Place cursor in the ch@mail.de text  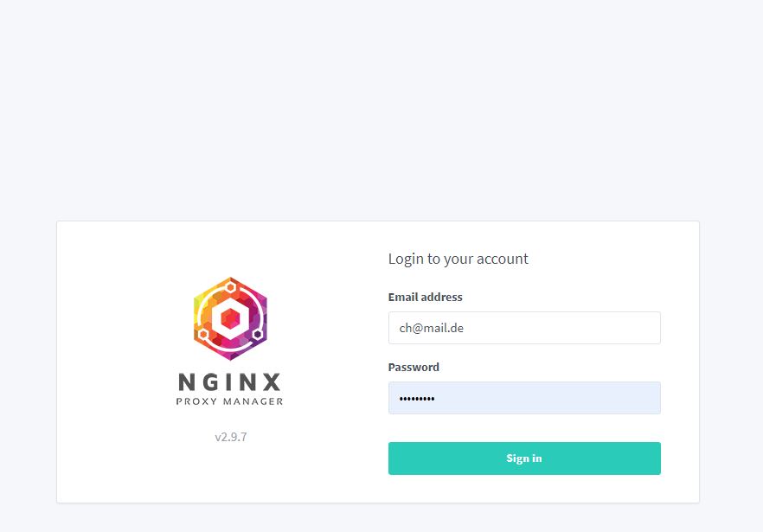pos(431,328)
